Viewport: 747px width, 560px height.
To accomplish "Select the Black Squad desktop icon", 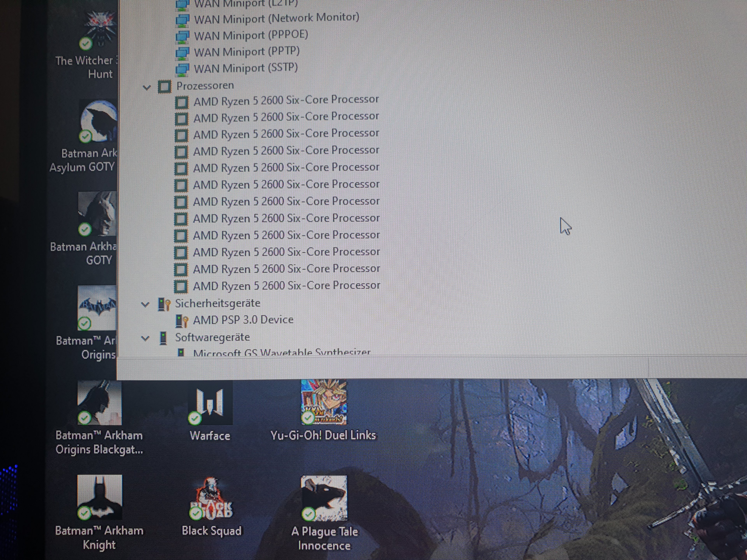I will coord(211,499).
